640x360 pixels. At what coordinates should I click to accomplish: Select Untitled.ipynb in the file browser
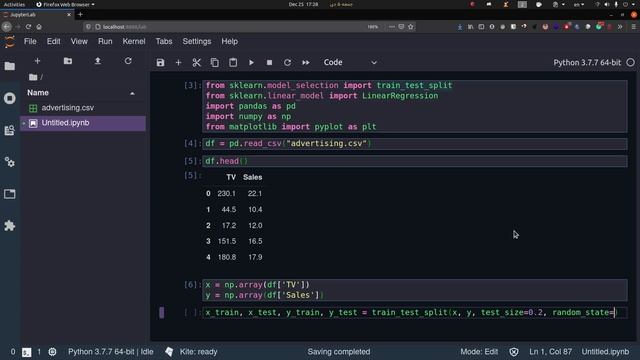click(83, 123)
